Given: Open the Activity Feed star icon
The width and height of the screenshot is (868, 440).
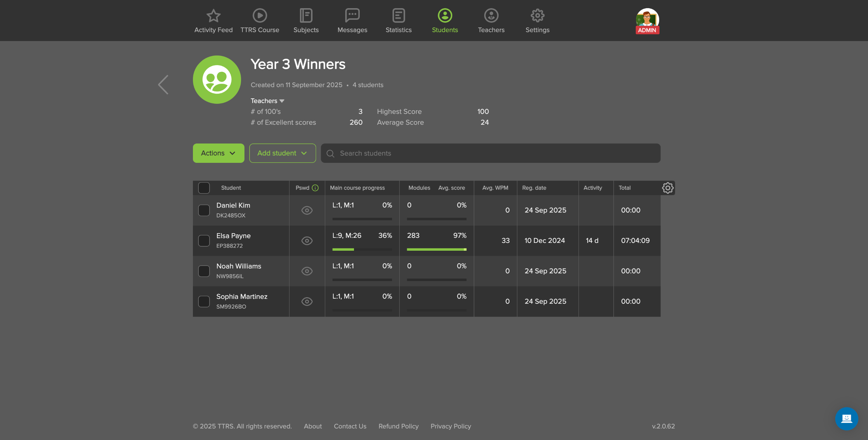Looking at the screenshot, I should [213, 16].
